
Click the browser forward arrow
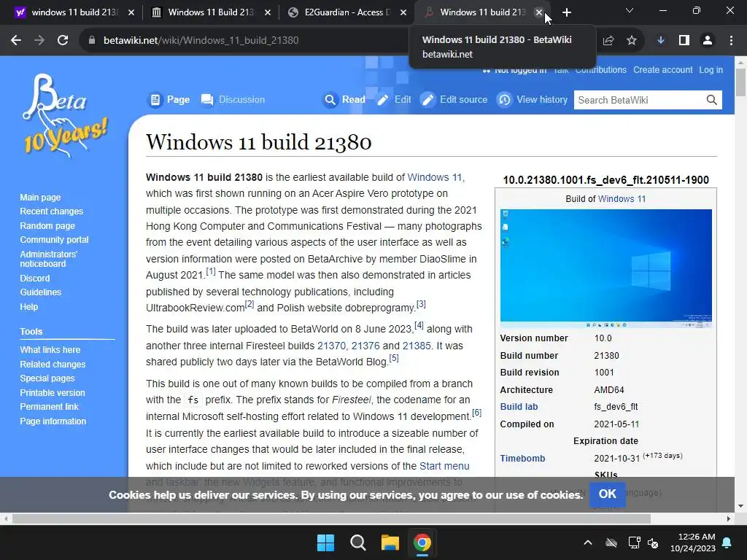[x=39, y=41]
